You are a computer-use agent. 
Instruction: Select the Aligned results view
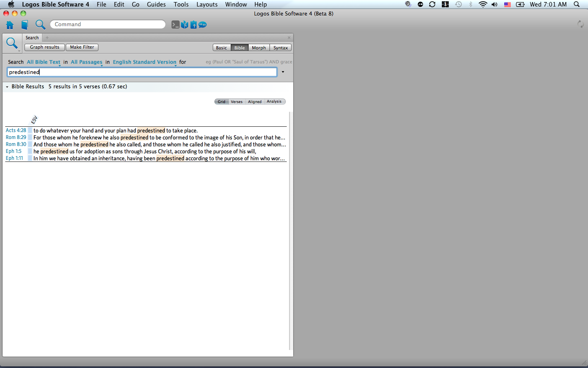pos(255,101)
